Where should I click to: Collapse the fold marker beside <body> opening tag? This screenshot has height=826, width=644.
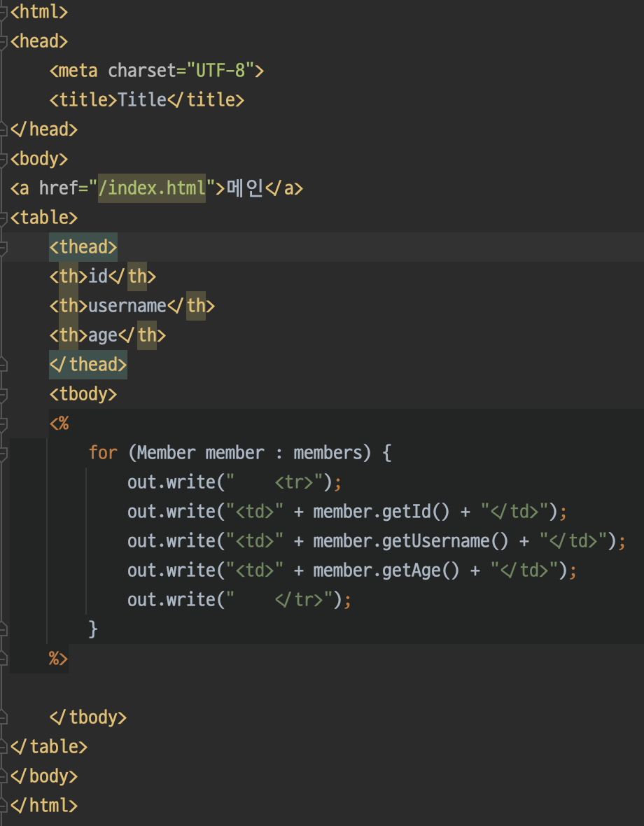pos(3,159)
